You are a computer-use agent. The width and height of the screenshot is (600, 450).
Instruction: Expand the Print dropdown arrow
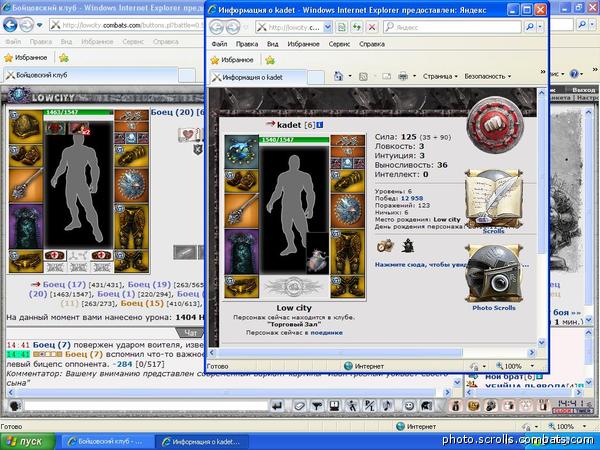coord(414,77)
